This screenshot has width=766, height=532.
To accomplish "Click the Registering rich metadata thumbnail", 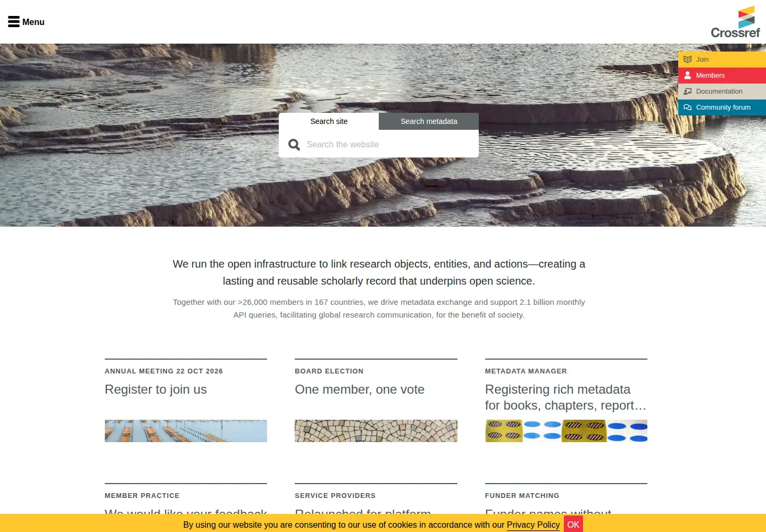I will click(566, 431).
